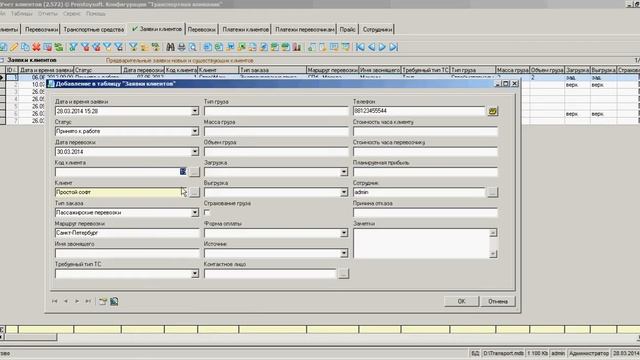Click the Отмена button

(x=498, y=301)
